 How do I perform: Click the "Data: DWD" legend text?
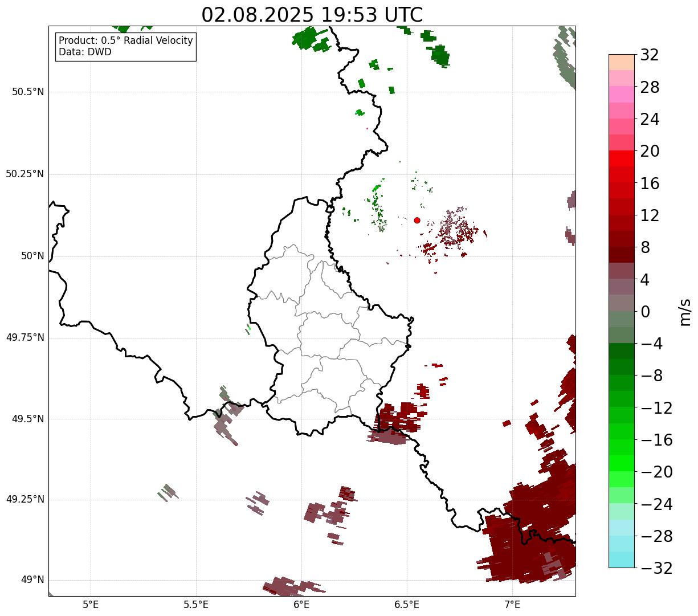point(85,52)
